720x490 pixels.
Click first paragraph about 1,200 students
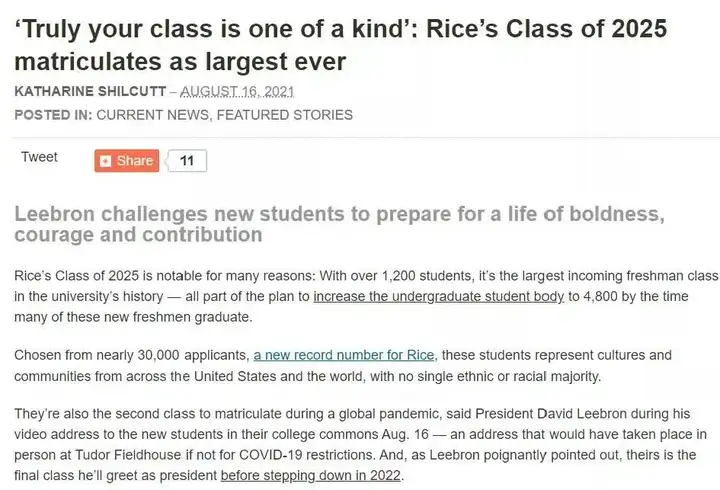(x=366, y=296)
